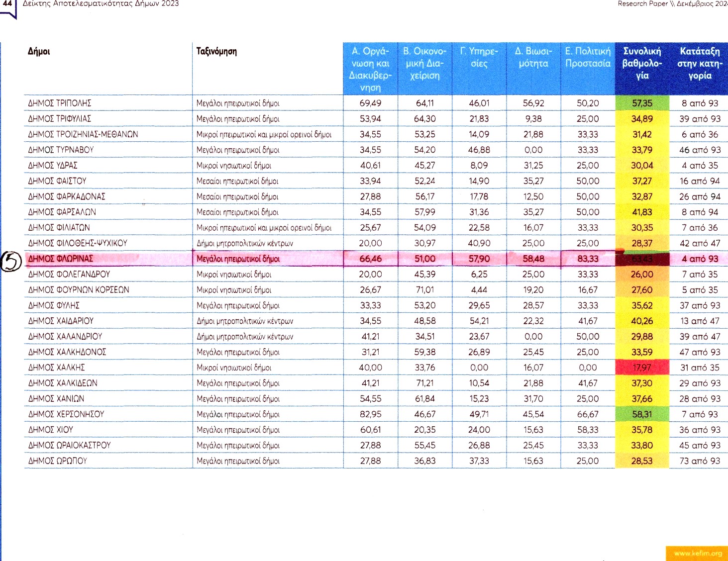Select the ΔΗΜΟΣ ΦΙΛΙΑΤΩΝ row name

(x=59, y=228)
